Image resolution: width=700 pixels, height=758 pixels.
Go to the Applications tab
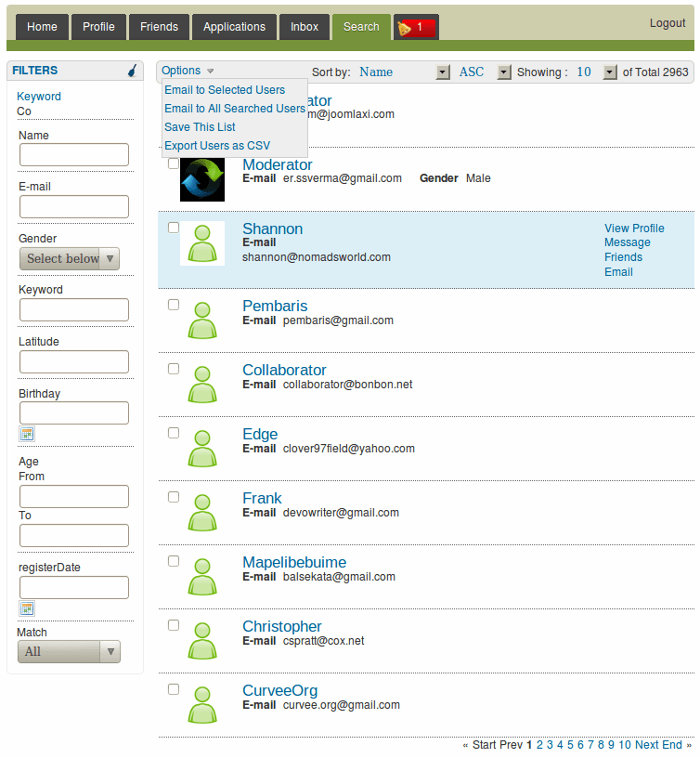click(234, 27)
